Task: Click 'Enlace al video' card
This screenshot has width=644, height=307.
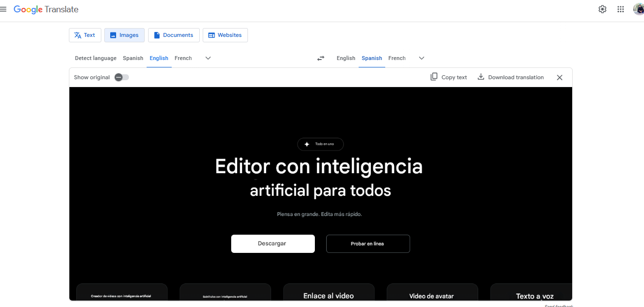Action: [329, 292]
